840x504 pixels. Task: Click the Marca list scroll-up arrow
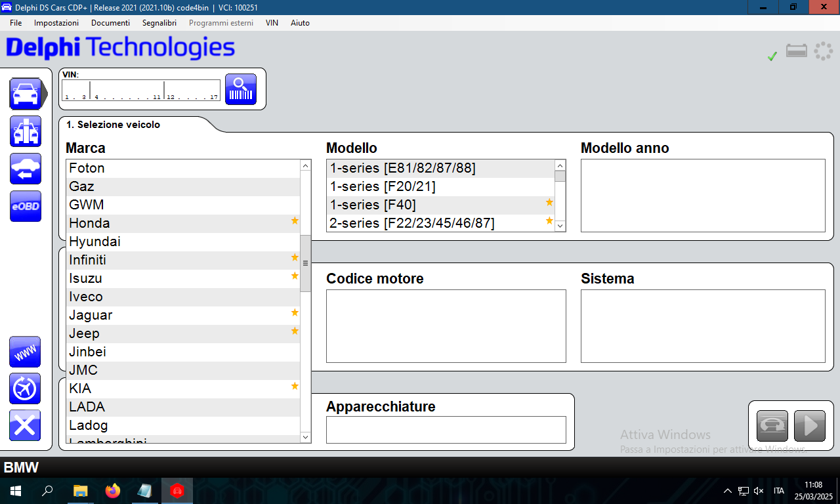(306, 165)
